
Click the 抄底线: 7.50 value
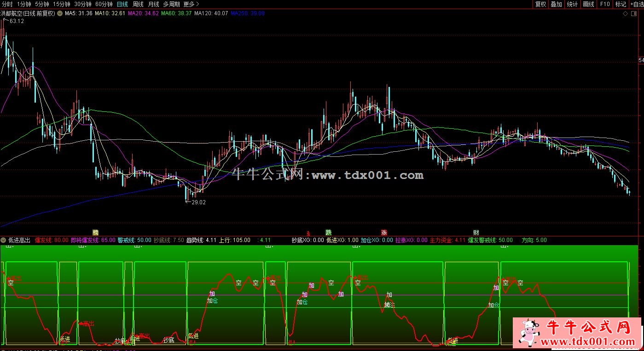(169, 240)
